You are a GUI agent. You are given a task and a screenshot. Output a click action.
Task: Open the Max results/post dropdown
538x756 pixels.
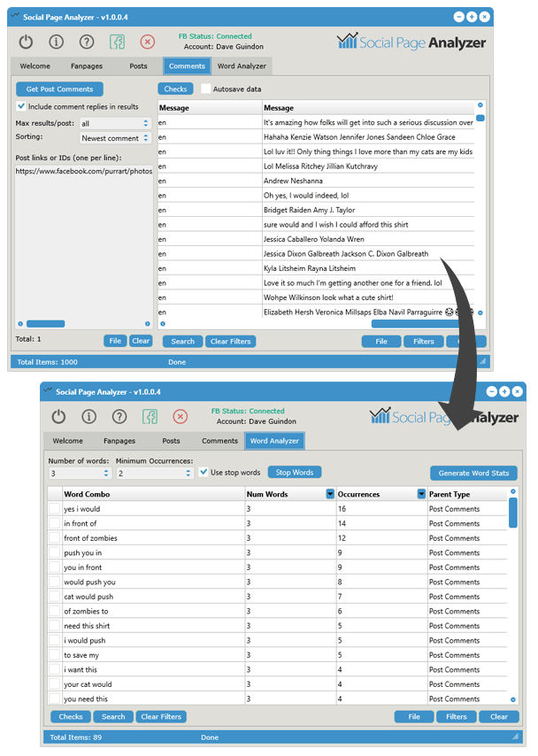(115, 123)
